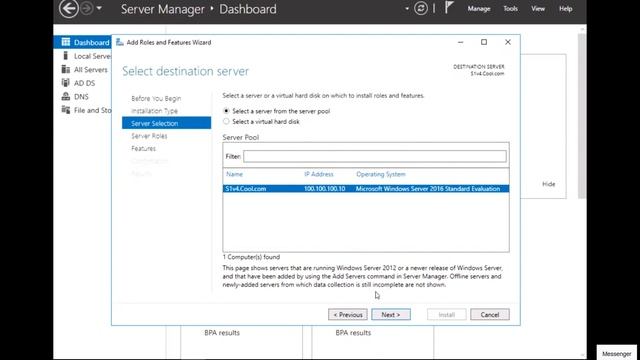Screen dimensions: 640x360
Task: Maximize the Add Roles wizard window
Action: click(x=484, y=42)
